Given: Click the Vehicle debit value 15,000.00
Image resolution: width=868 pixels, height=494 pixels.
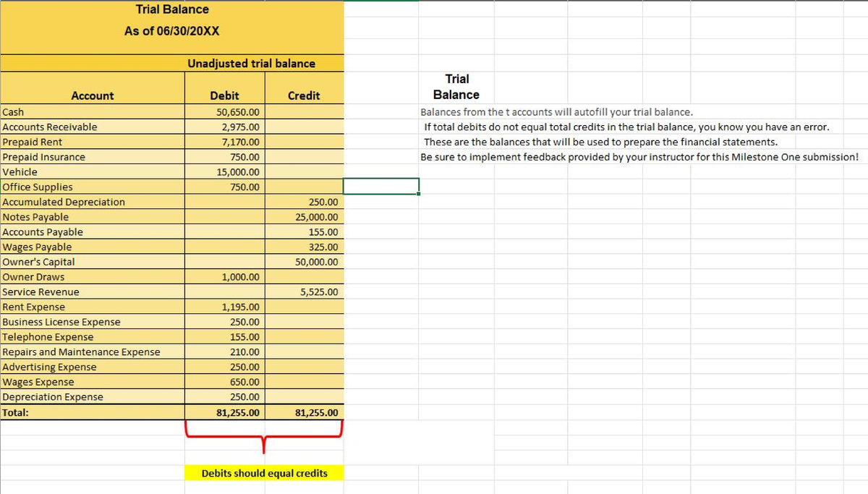Looking at the screenshot, I should [238, 172].
